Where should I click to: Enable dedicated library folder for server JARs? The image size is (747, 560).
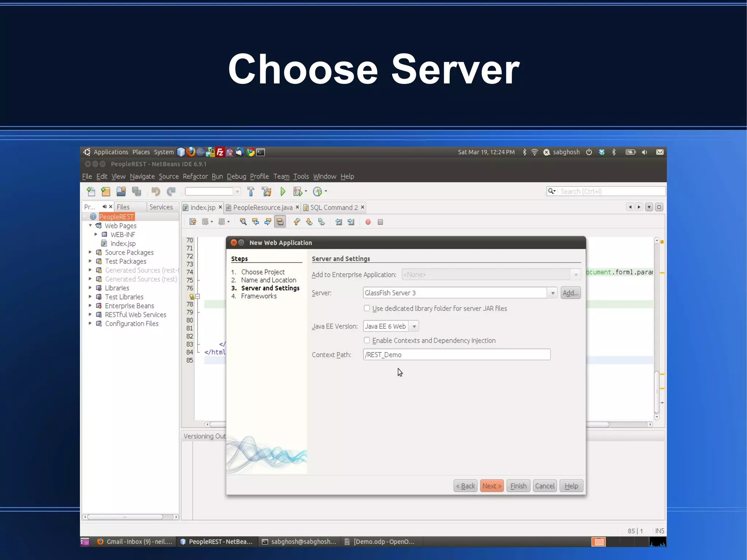point(367,308)
